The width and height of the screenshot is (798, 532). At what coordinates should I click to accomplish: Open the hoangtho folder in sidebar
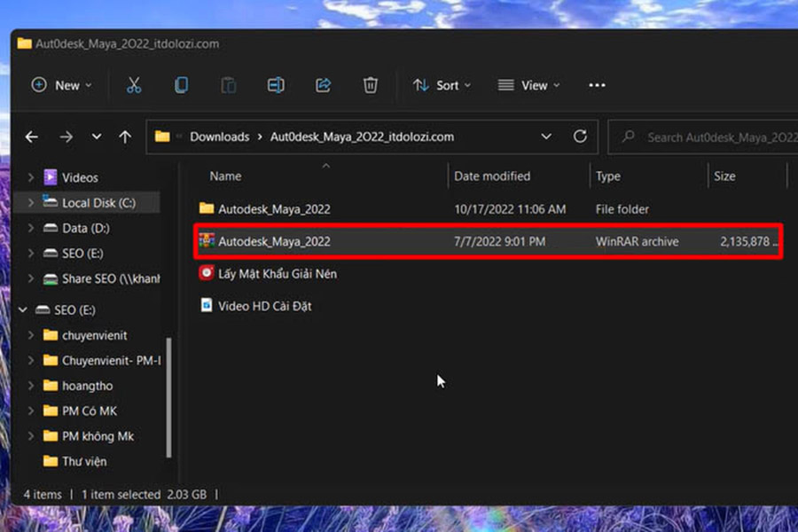click(x=87, y=386)
